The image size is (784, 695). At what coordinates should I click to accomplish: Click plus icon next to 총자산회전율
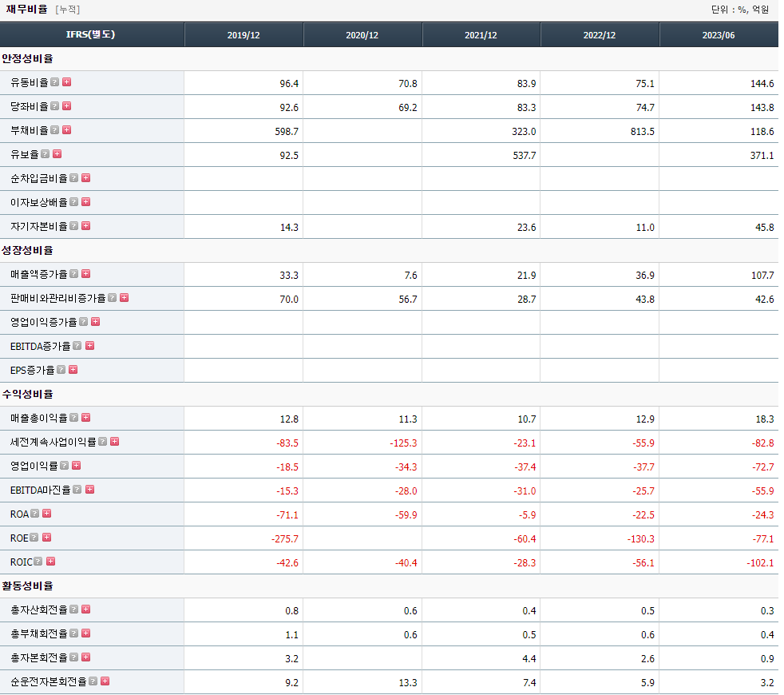point(86,610)
